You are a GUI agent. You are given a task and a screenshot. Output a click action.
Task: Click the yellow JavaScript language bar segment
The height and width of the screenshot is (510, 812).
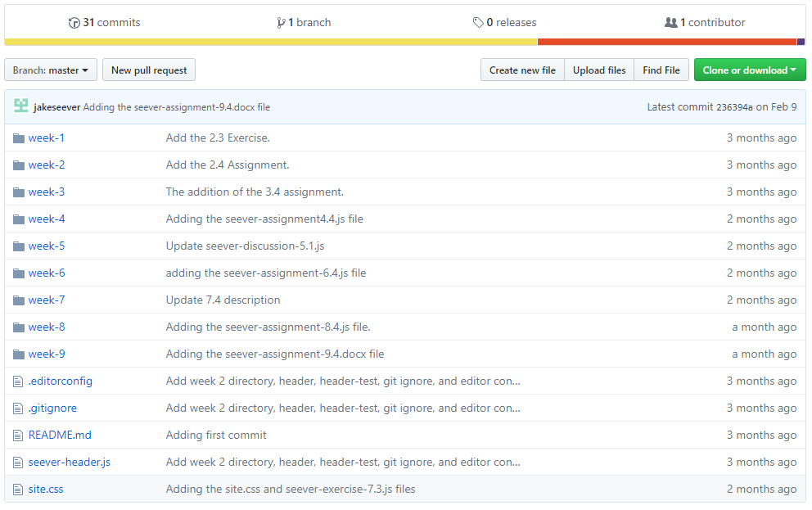click(x=271, y=42)
